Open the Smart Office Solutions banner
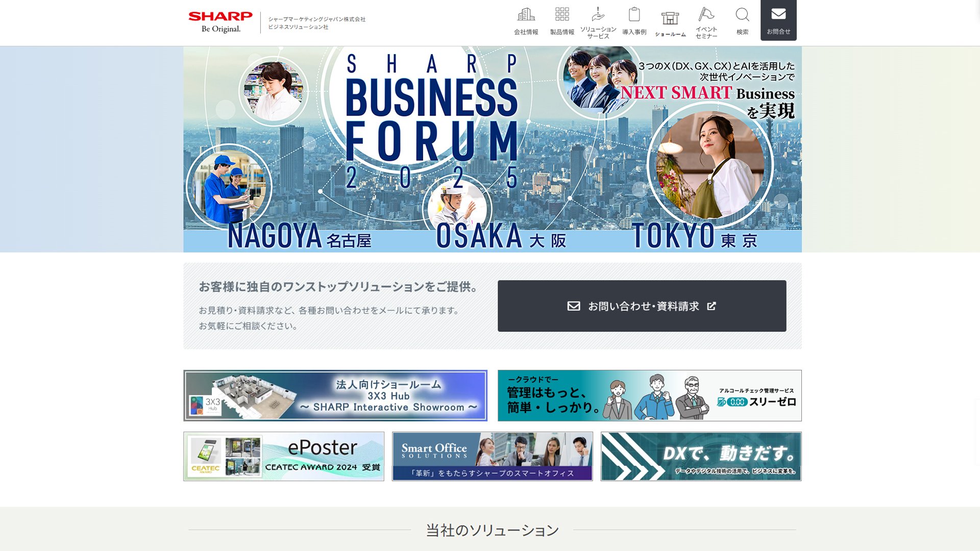980x551 pixels. pos(493,457)
